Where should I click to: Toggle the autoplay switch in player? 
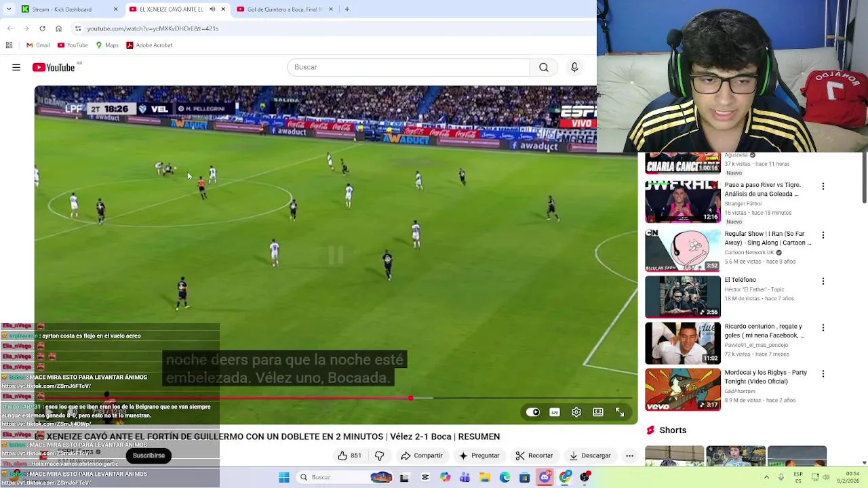pyautogui.click(x=533, y=412)
